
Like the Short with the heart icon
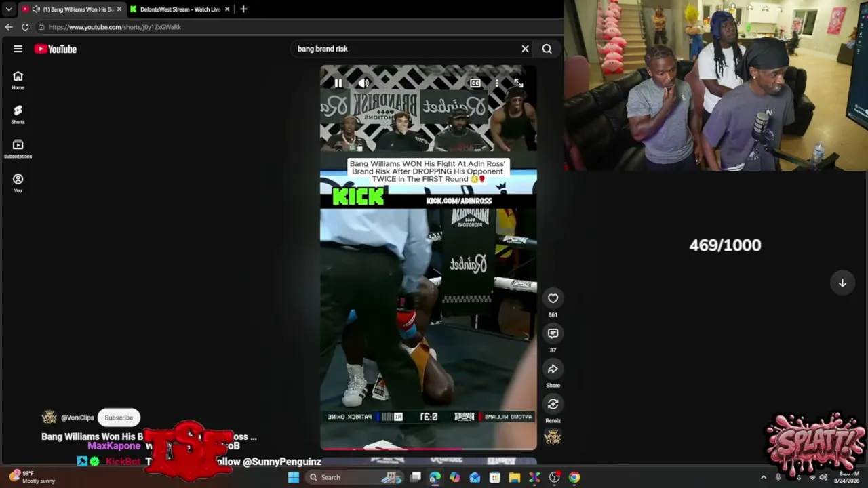pyautogui.click(x=553, y=298)
